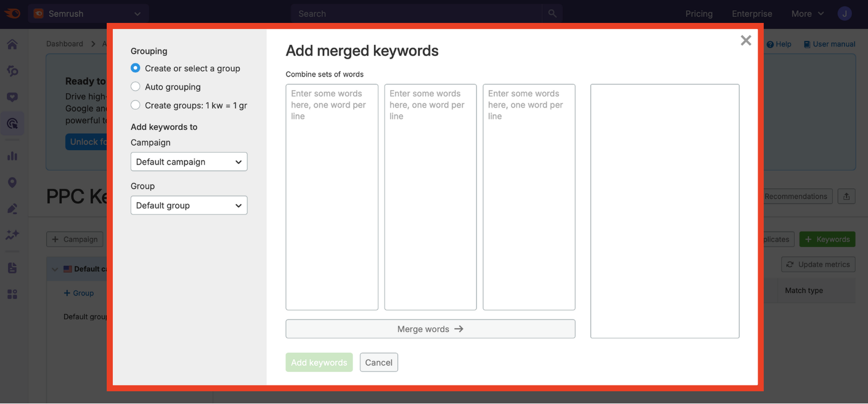Select the Default group tree item

(x=85, y=317)
